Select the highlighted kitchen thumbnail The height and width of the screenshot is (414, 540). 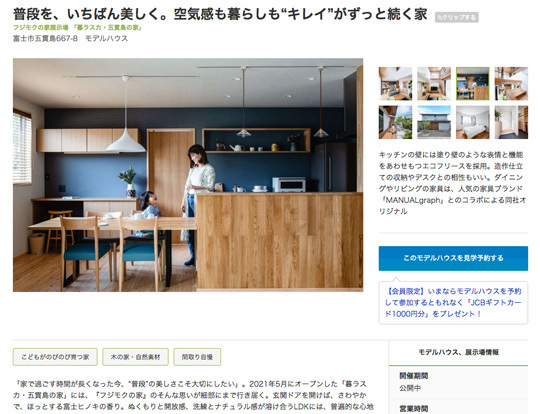[x=472, y=84]
